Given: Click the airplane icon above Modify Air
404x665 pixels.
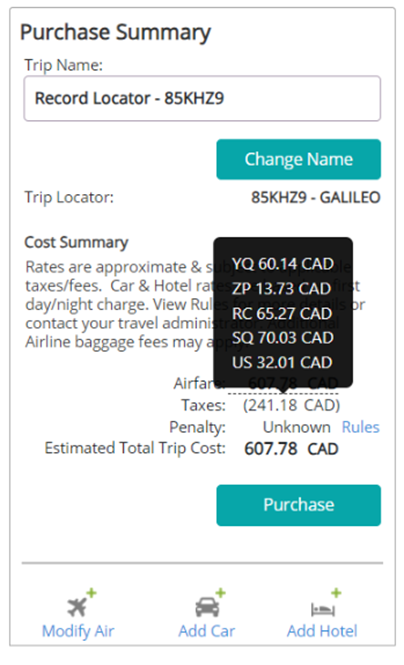Looking at the screenshot, I should (77, 606).
